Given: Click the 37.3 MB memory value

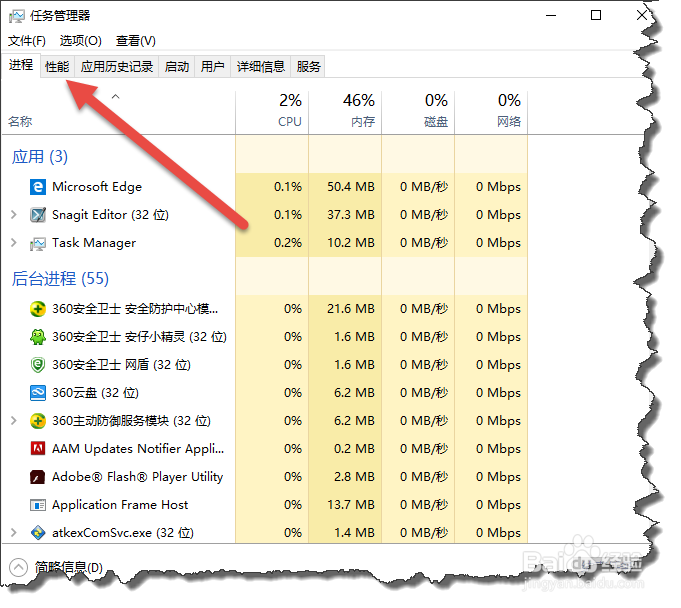Looking at the screenshot, I should tap(351, 215).
